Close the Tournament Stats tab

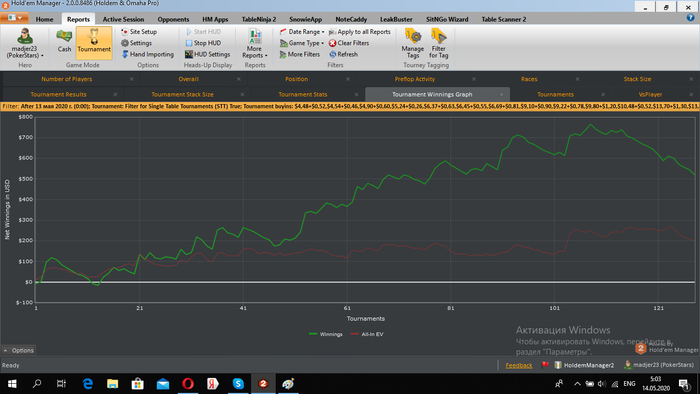tap(356, 95)
